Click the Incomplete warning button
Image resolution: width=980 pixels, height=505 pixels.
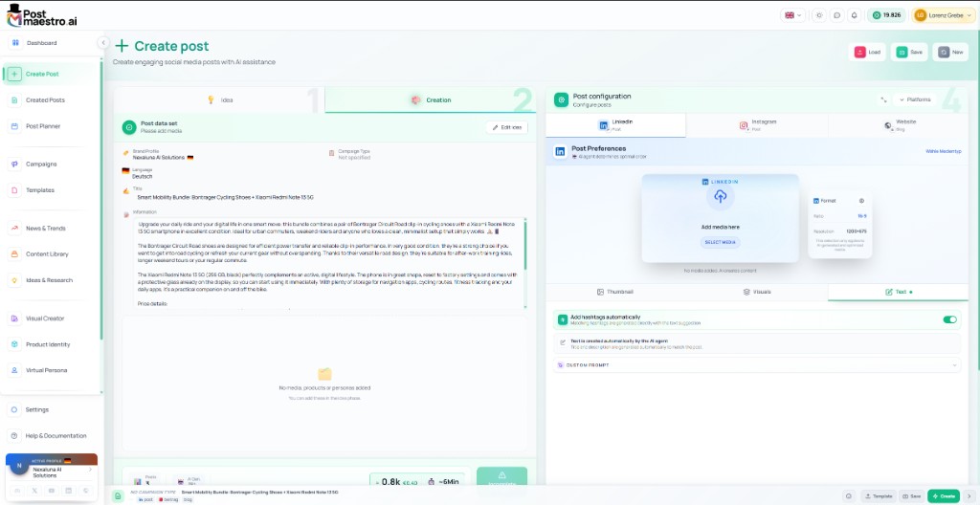(x=501, y=478)
